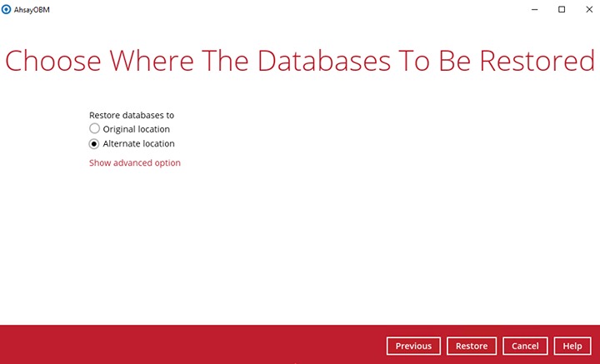Click the 'Original location' label text

coord(136,129)
